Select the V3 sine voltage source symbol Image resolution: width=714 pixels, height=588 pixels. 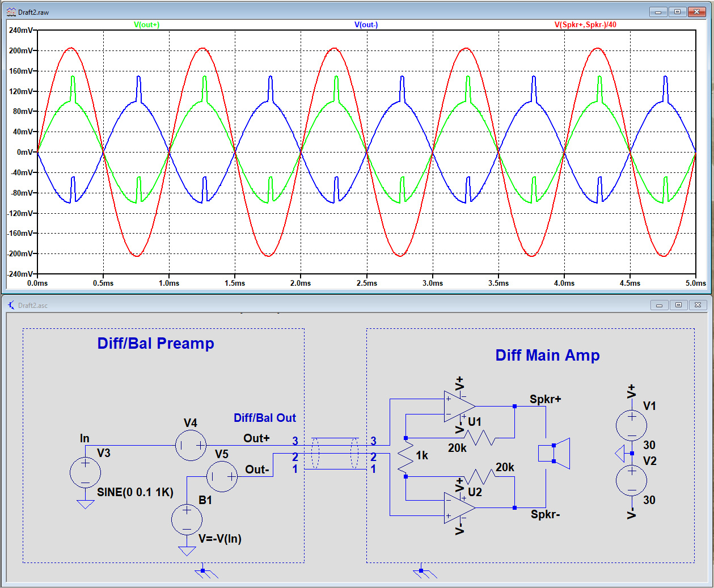point(85,472)
